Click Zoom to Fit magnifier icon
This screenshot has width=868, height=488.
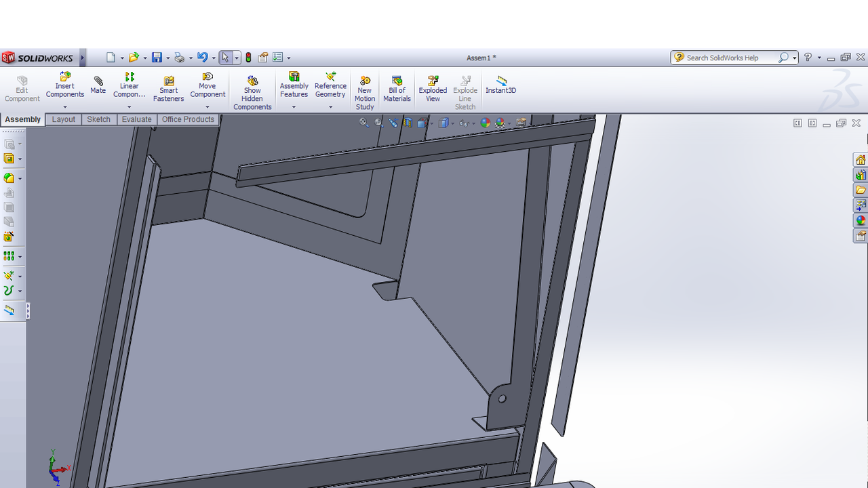pyautogui.click(x=363, y=123)
